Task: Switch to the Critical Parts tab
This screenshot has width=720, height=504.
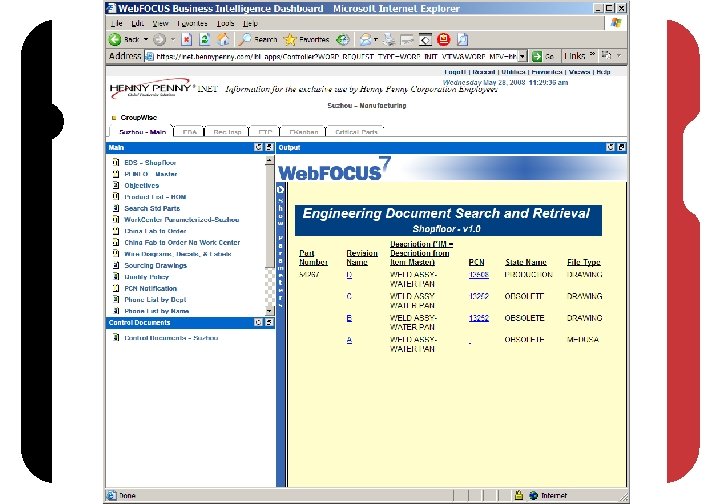Action: click(356, 132)
